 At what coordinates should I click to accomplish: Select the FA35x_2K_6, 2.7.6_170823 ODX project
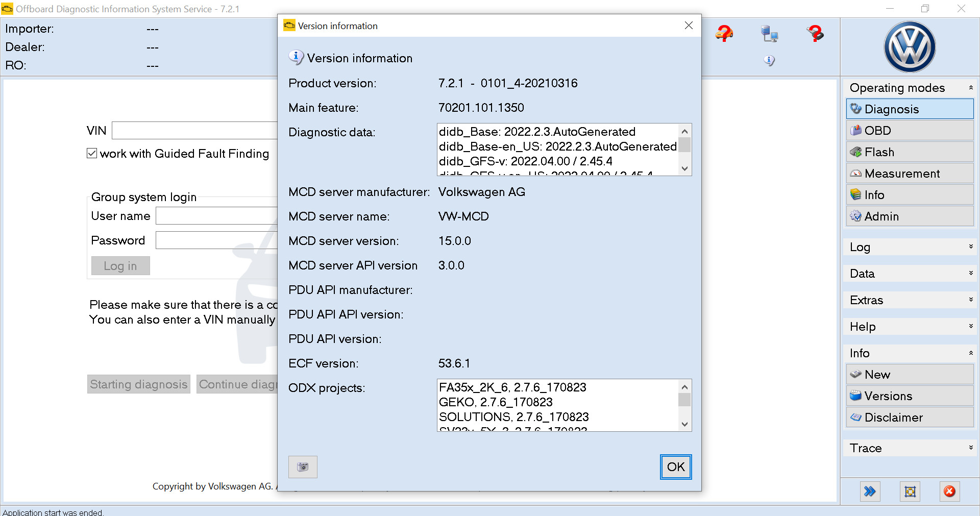tap(512, 387)
